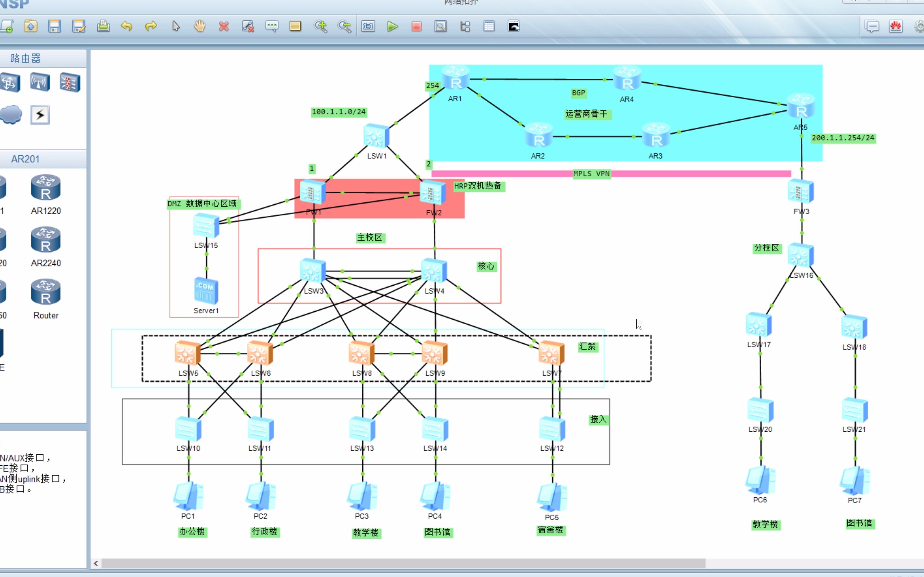Screen dimensions: 924x577
Task: Click the horizontal scrollbar left arrow
Action: (x=96, y=563)
